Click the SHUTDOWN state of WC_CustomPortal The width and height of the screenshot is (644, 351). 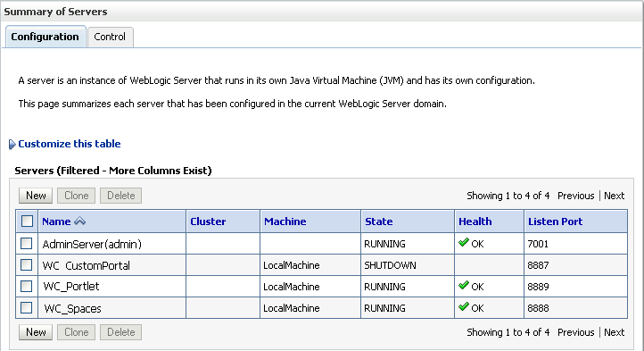click(x=390, y=265)
